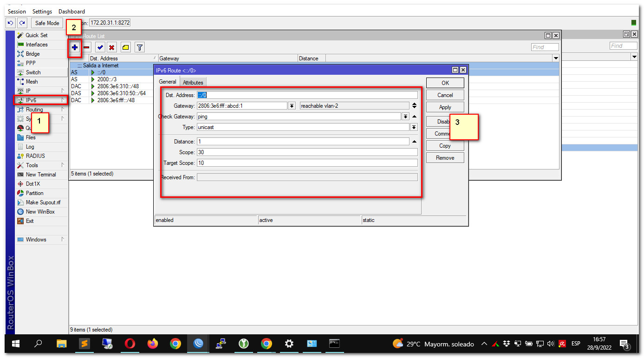Open the funnel filter icon
Image resolution: width=644 pixels, height=358 pixels.
pyautogui.click(x=139, y=47)
